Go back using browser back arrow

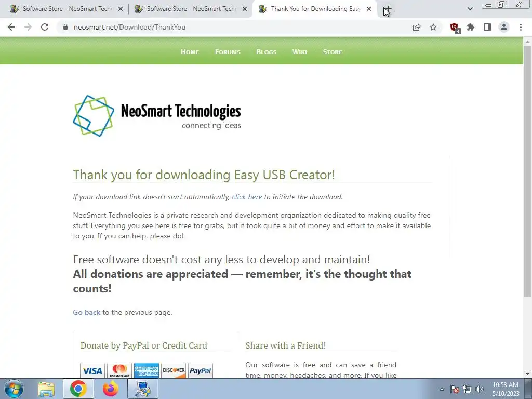(11, 27)
